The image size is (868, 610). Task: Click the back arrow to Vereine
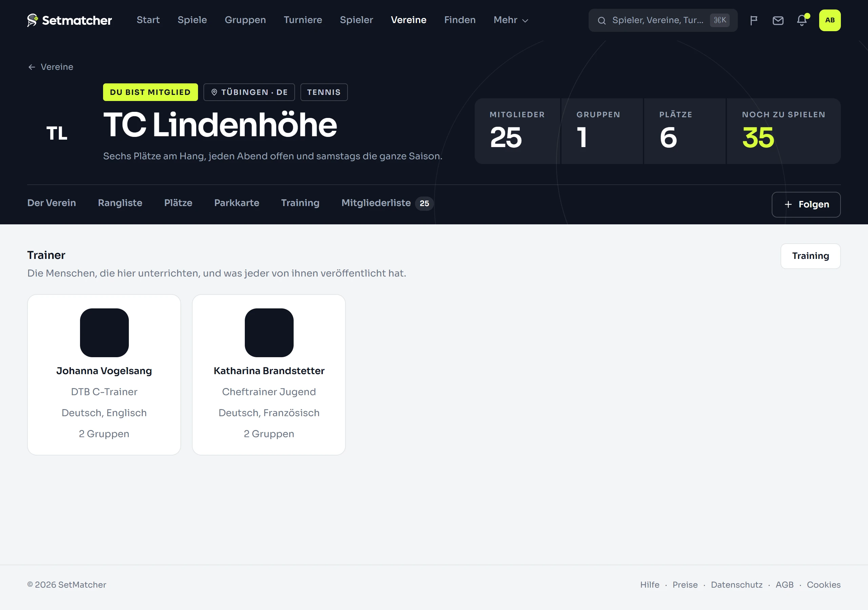tap(32, 67)
